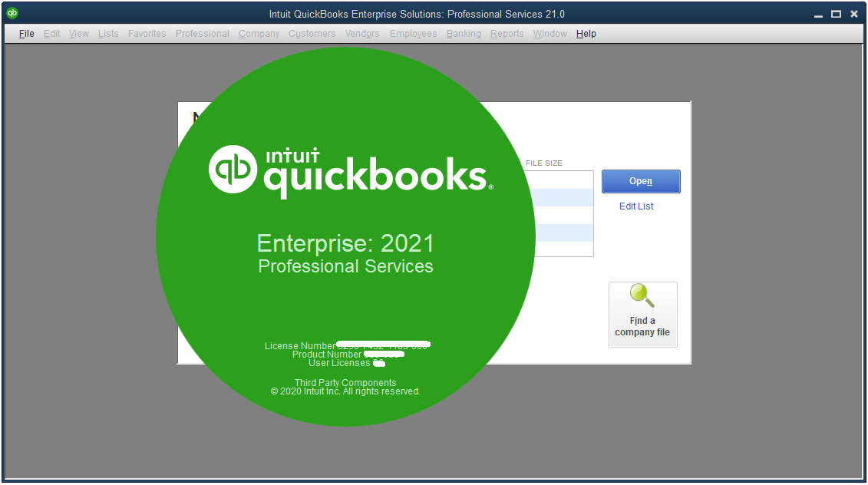Click the blue Open button
Screen dimensions: 868x485
click(641, 181)
